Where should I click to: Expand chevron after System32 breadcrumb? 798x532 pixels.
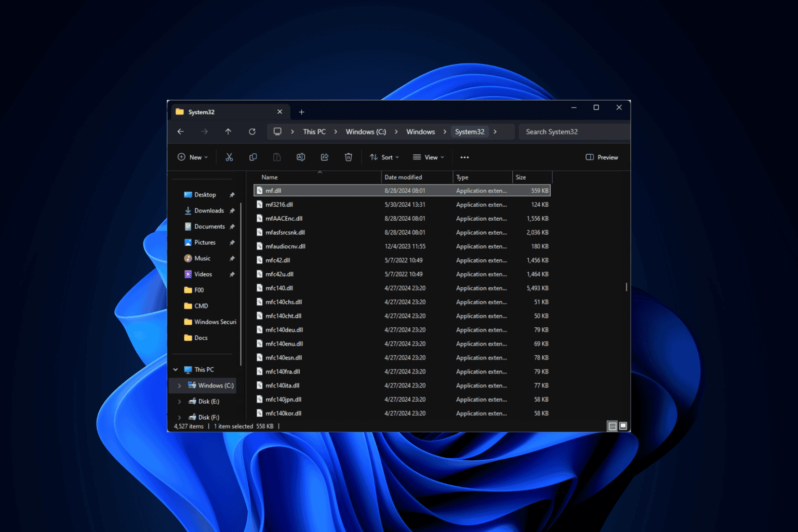coord(495,132)
